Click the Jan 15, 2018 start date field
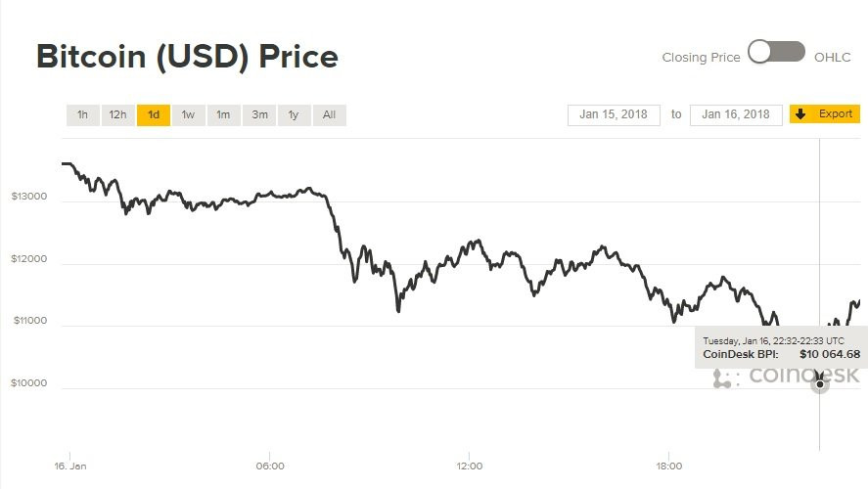The image size is (868, 489). pyautogui.click(x=614, y=114)
